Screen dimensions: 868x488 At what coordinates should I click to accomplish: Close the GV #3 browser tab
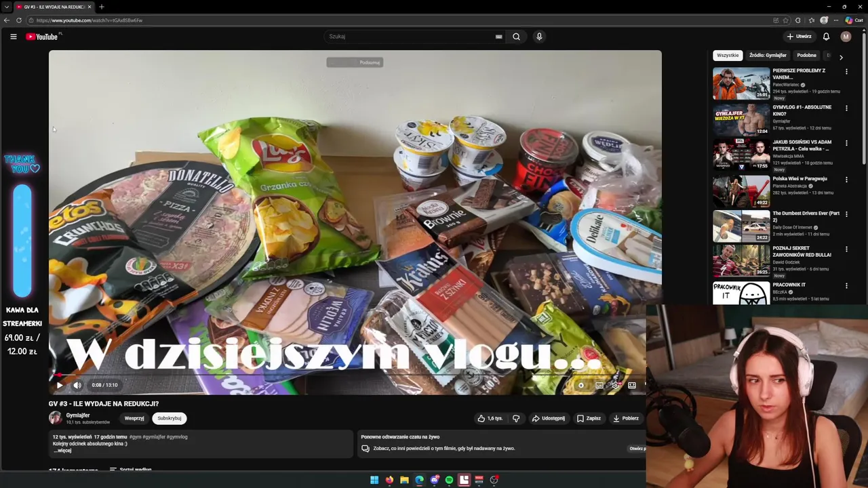pyautogui.click(x=89, y=7)
